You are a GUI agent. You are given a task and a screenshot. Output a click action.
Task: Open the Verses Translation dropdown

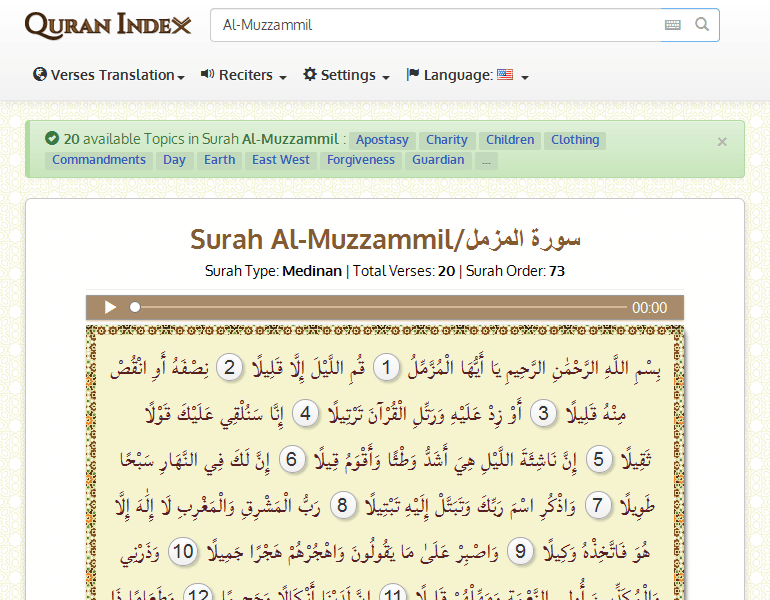[x=109, y=75]
